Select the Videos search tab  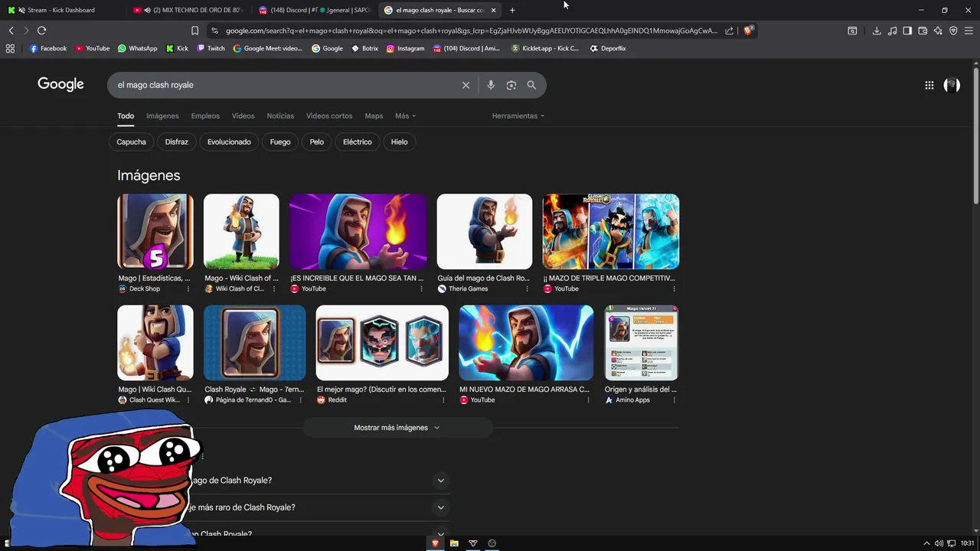[x=243, y=116]
